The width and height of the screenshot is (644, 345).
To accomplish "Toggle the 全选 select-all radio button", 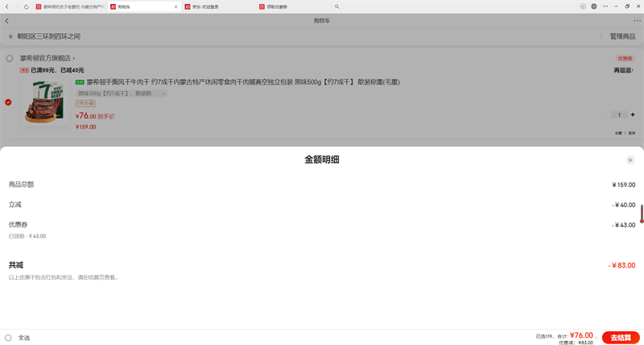I will [8, 338].
